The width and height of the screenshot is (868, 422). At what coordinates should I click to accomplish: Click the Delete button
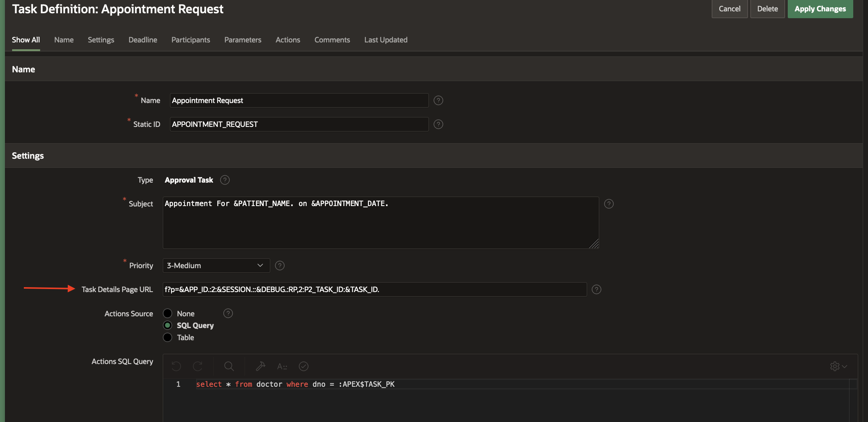pos(767,9)
